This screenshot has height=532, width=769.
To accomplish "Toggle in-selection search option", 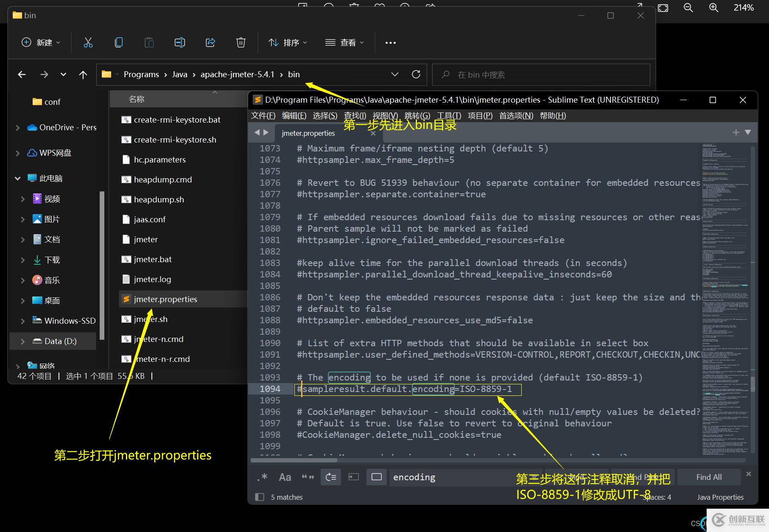I will pyautogui.click(x=353, y=477).
